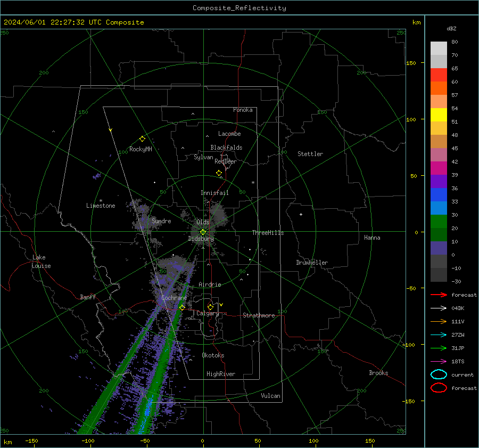The width and height of the screenshot is (479, 448).
Task: Click the cyan current ellipse legend icon
Action: pos(439,374)
